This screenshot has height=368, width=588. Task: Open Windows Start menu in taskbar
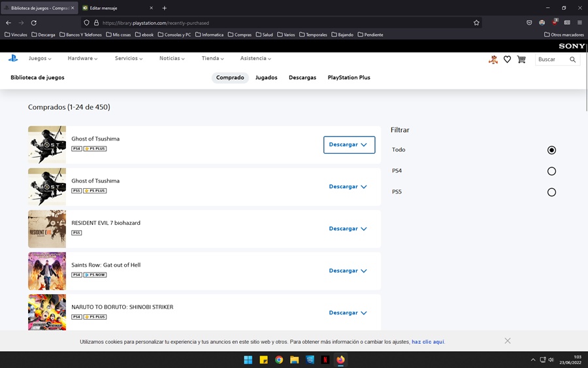point(248,360)
